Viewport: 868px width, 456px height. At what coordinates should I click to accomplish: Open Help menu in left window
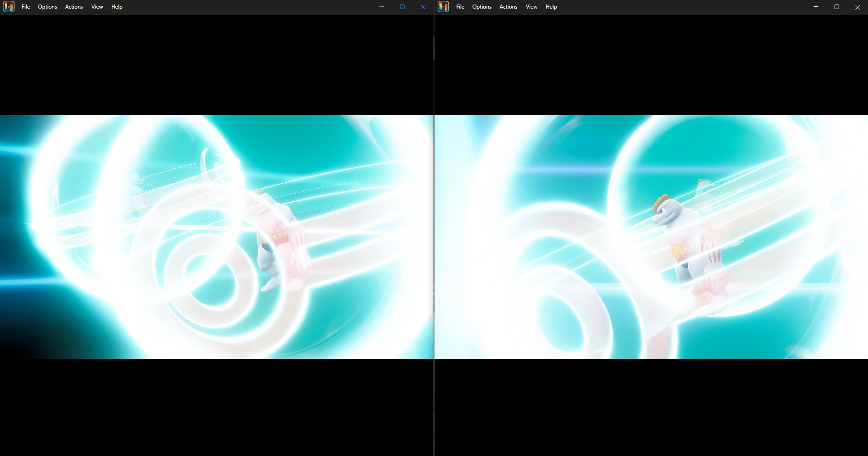click(117, 7)
